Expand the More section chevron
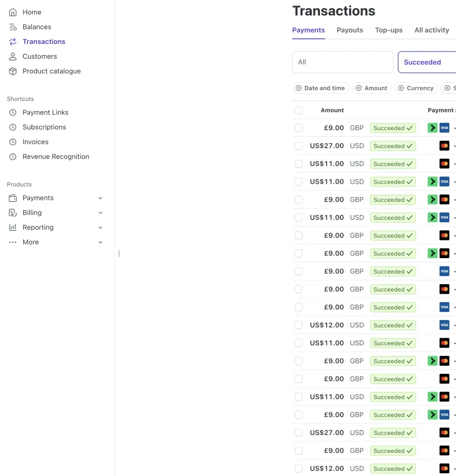 [x=100, y=243]
